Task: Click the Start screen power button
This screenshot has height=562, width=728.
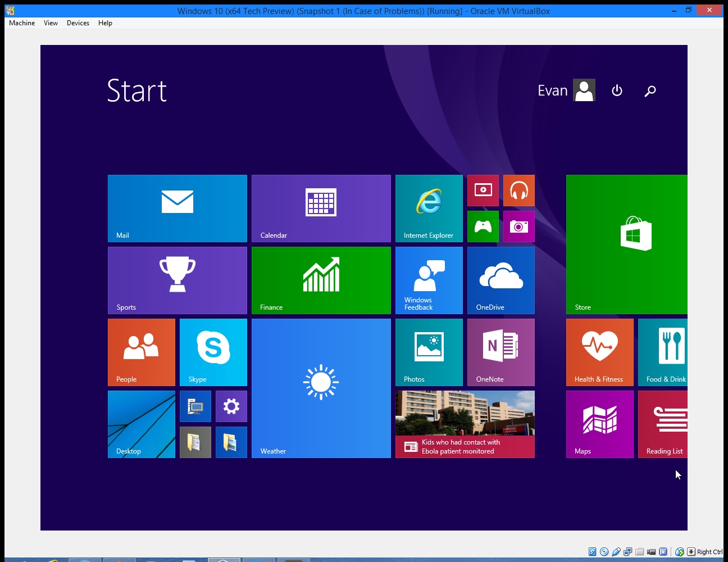Action: pyautogui.click(x=617, y=90)
